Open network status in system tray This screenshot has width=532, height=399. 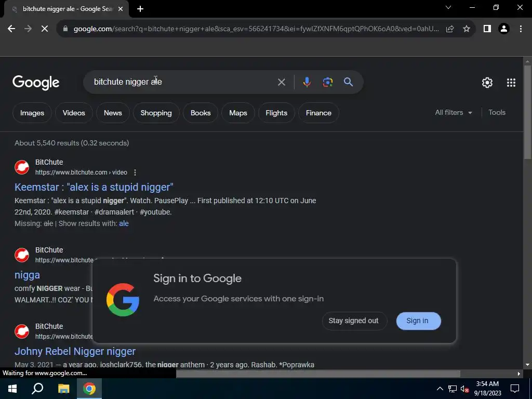453,389
